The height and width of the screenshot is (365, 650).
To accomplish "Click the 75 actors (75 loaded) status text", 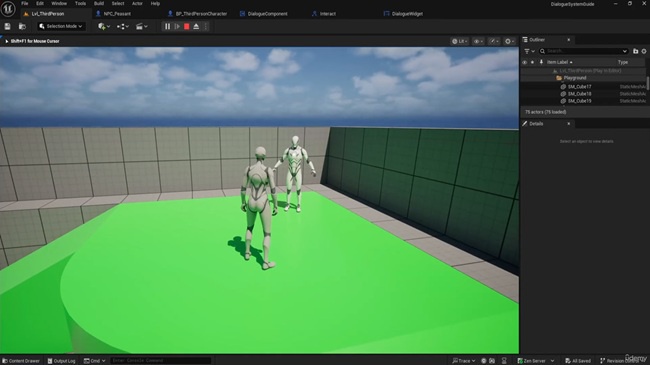I will 546,112.
